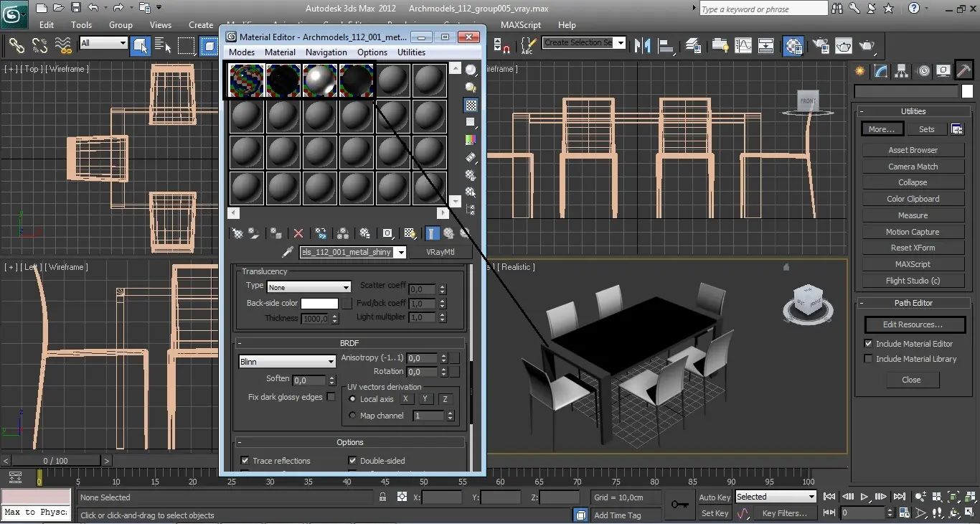Click the VRayMtl material type button
The width and height of the screenshot is (980, 524).
point(440,252)
